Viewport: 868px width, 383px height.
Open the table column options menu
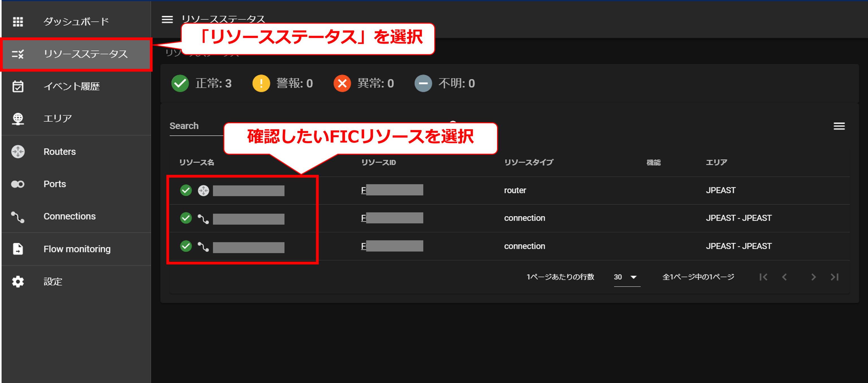tap(839, 126)
